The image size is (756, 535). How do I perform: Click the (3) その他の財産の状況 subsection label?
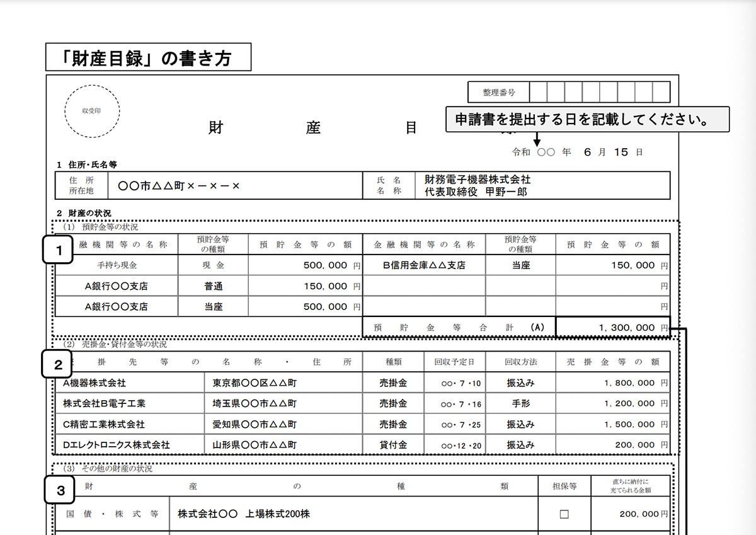click(107, 469)
